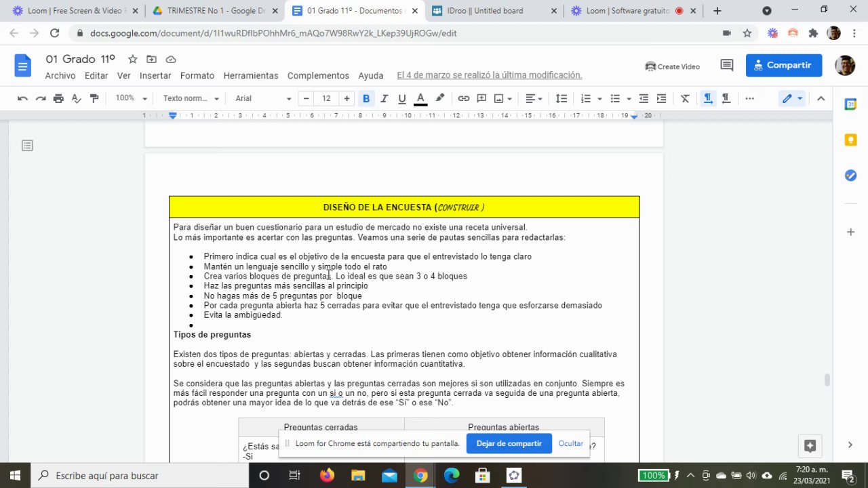
Task: Increase the paragraph indent
Action: (x=661, y=98)
